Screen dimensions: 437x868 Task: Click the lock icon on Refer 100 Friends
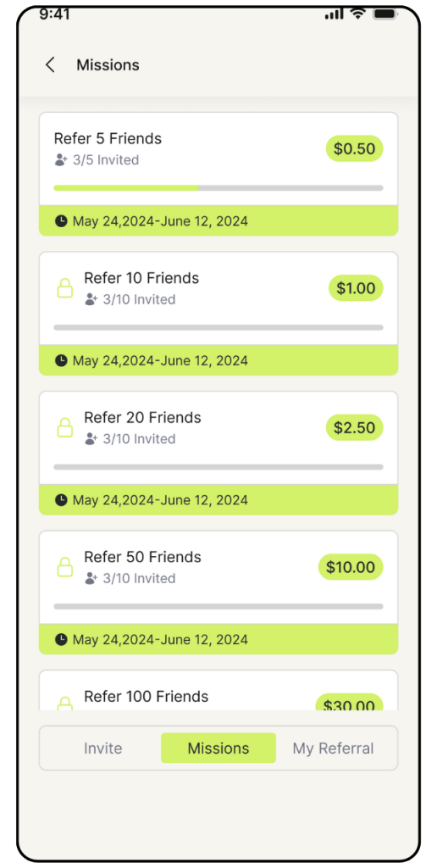(x=65, y=703)
